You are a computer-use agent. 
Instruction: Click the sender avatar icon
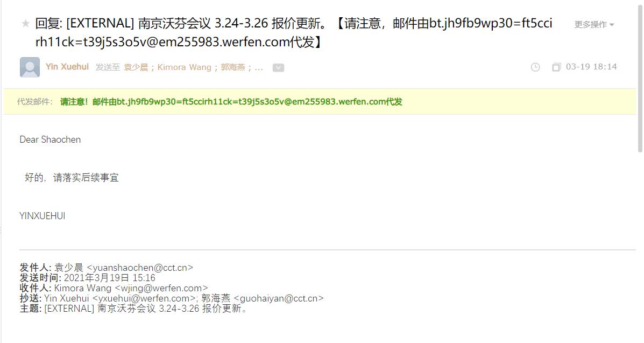30,67
